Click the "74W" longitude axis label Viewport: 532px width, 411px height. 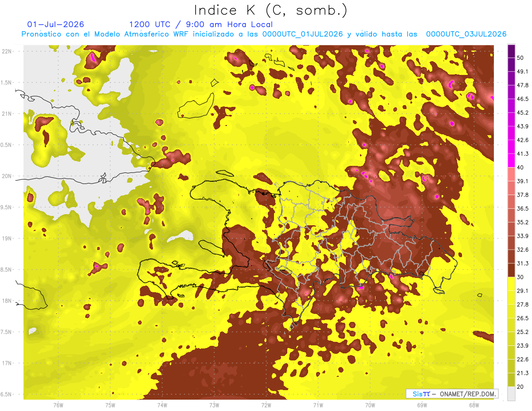162,406
